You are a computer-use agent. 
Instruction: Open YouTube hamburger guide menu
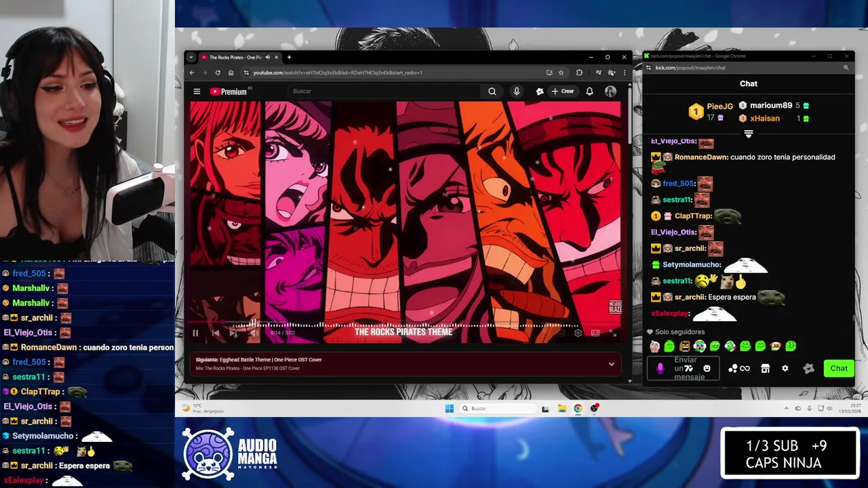(197, 91)
